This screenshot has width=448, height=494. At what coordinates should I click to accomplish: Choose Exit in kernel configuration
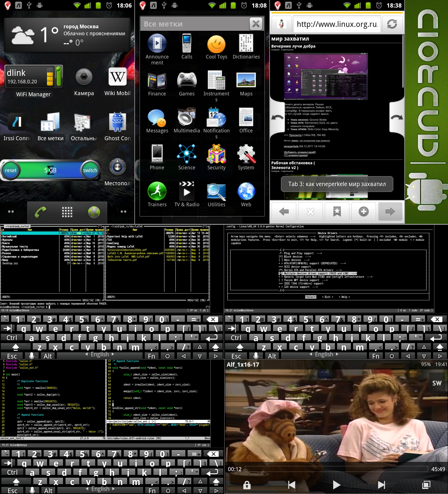coord(328,297)
